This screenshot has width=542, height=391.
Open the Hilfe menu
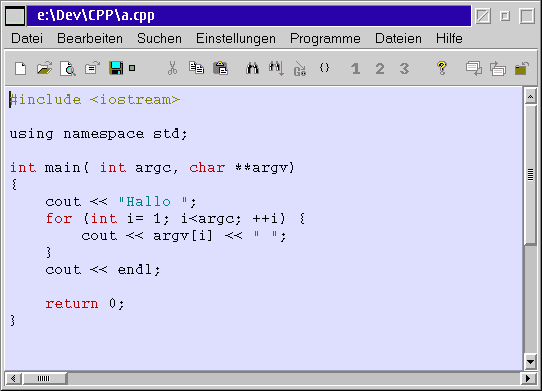click(449, 38)
